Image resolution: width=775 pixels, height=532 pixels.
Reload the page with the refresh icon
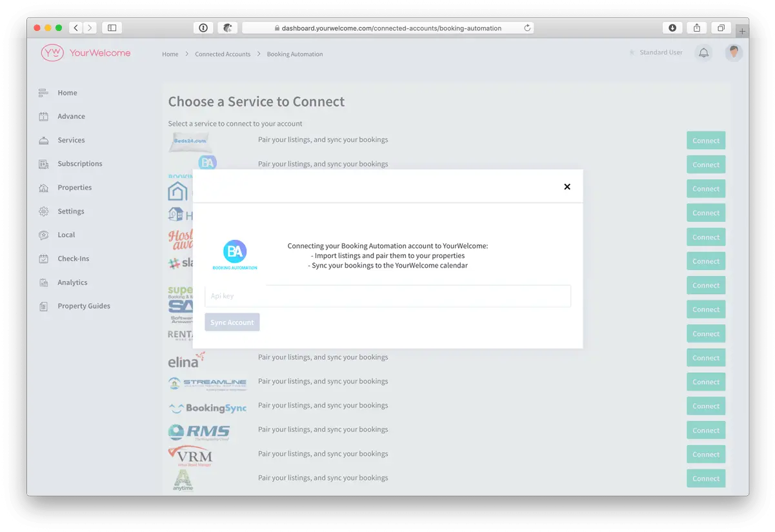[x=527, y=28]
